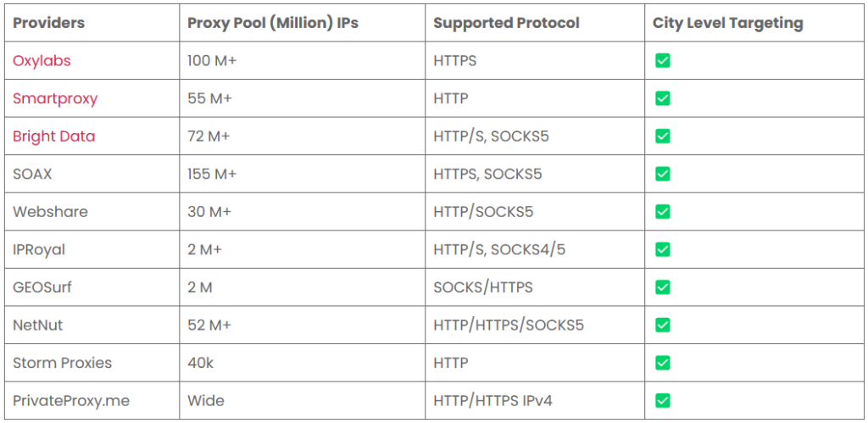Click the GEOSurf row checkmark icon

(x=662, y=287)
